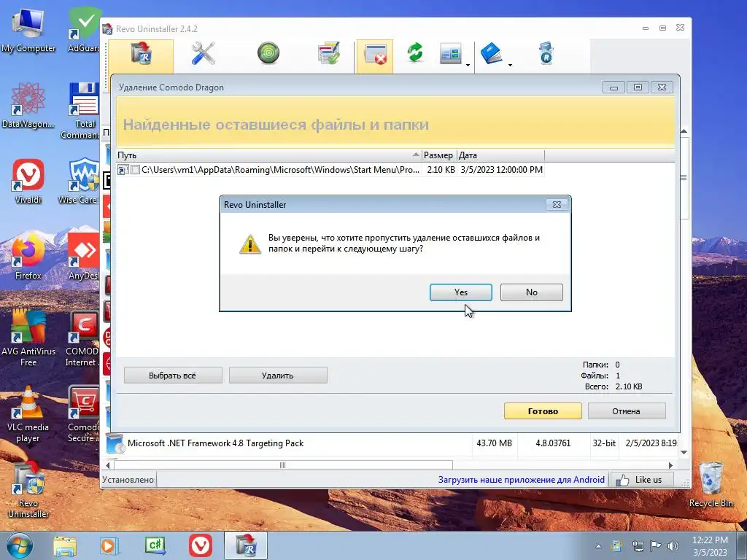Open the volume speaker tray icon

tap(673, 546)
